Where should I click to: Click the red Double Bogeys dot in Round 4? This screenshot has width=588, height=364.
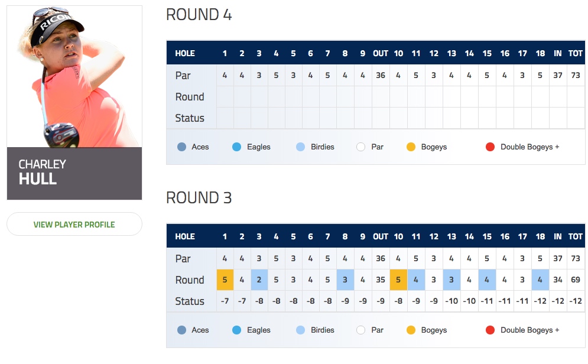[490, 147]
